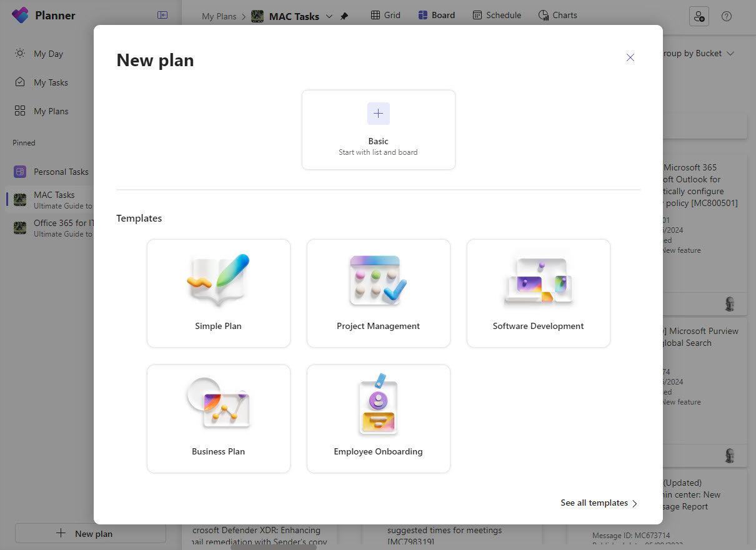This screenshot has width=756, height=550.
Task: Choose the Basic plan card
Action: point(378,129)
